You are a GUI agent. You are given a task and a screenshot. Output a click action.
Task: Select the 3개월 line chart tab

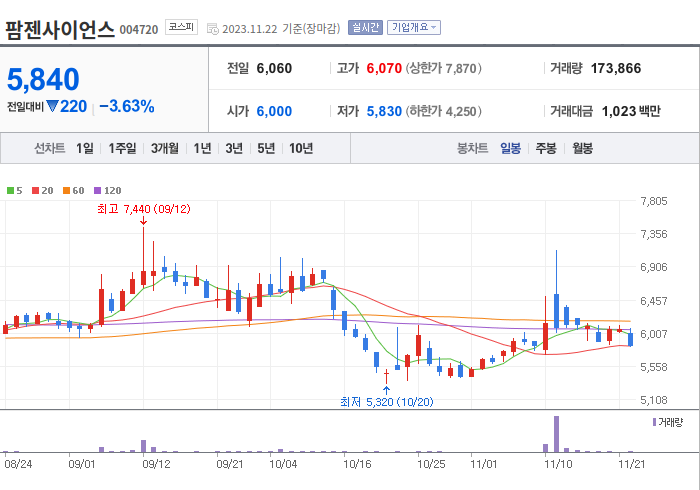[x=165, y=148]
